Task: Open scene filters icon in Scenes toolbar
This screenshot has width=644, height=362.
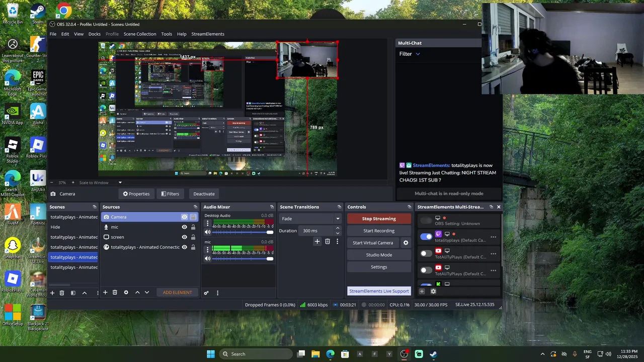Action: (73, 293)
